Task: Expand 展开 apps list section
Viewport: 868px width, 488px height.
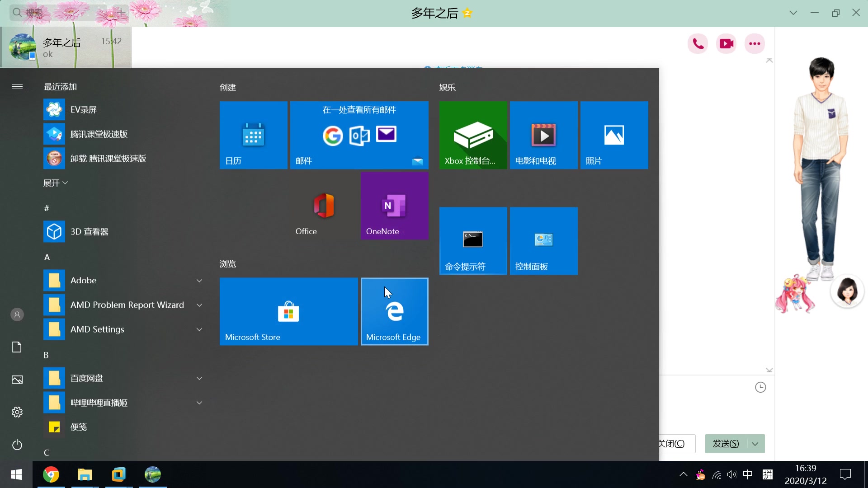Action: 56,183
